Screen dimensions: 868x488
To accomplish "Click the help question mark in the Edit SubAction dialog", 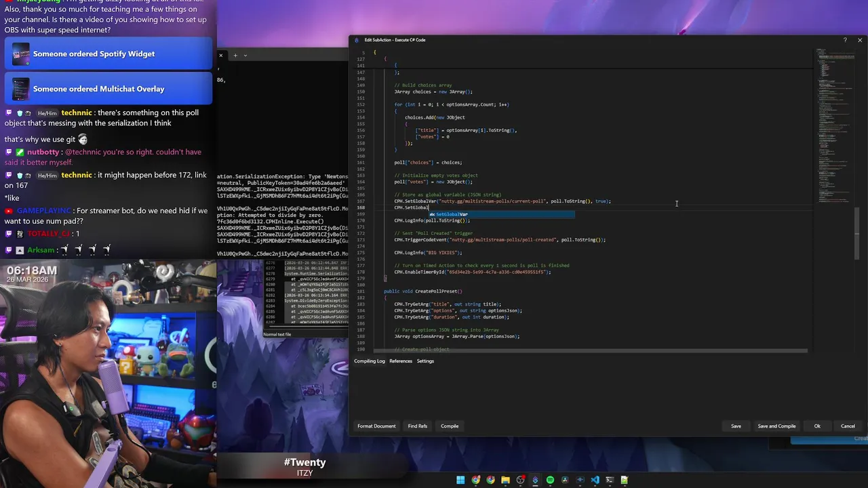I will (x=845, y=40).
